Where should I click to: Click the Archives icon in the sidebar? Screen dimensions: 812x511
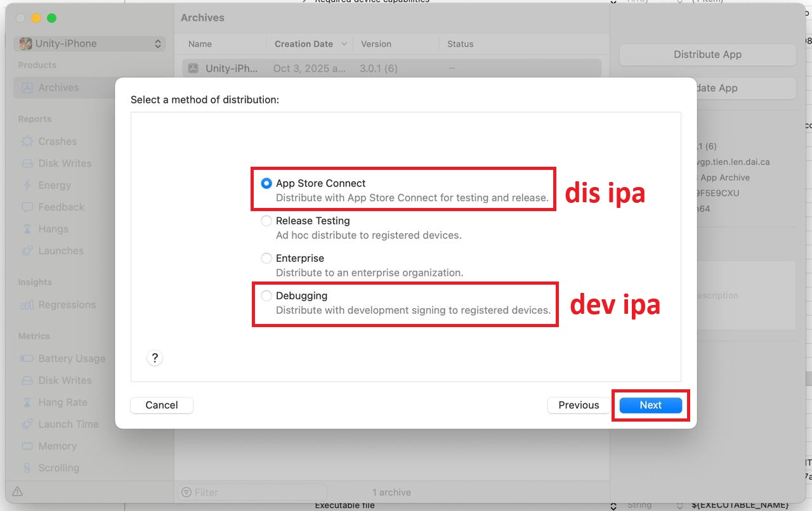tap(27, 88)
